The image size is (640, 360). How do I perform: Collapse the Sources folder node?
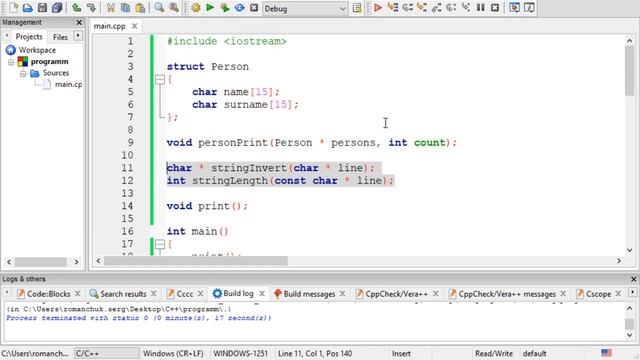tap(23, 73)
